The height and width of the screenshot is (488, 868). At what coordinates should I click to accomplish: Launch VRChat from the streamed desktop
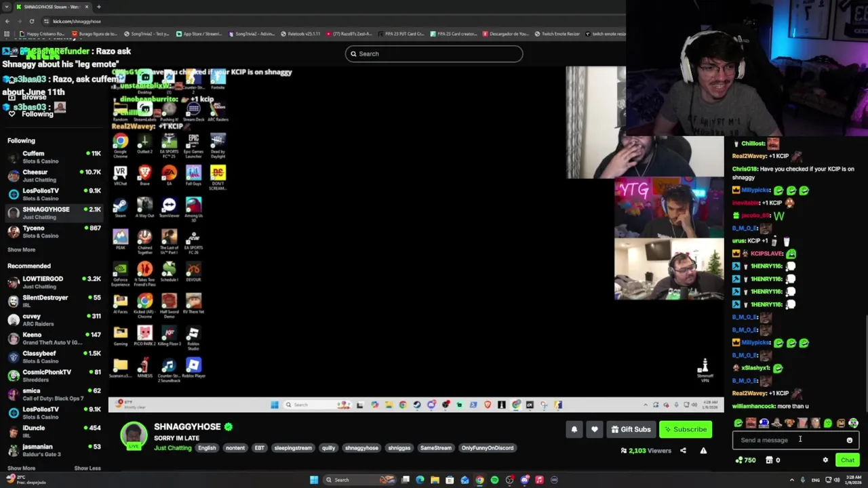120,176
